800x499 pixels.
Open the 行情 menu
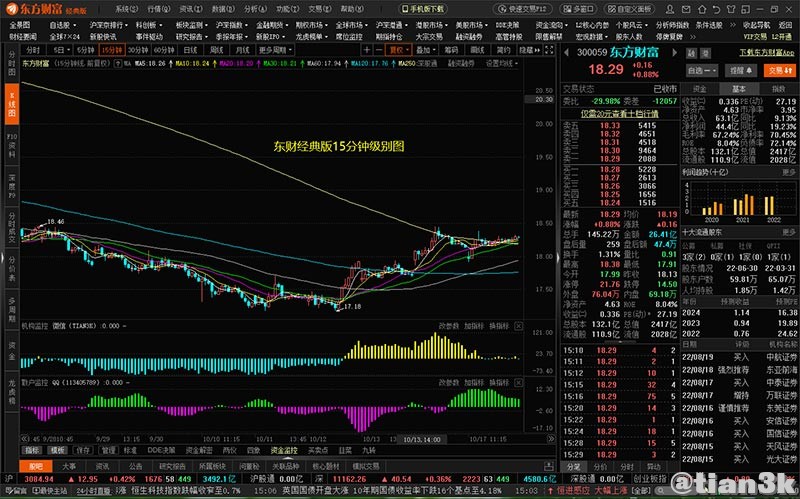pos(158,9)
